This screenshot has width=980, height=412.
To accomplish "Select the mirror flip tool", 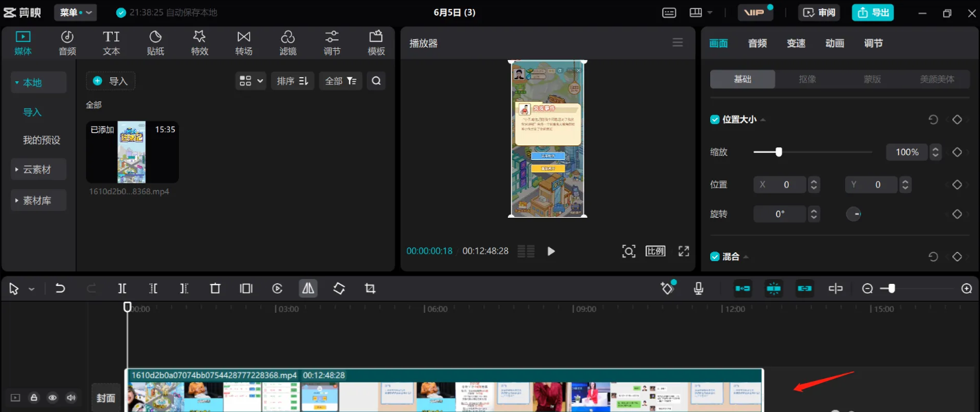I will tap(308, 289).
